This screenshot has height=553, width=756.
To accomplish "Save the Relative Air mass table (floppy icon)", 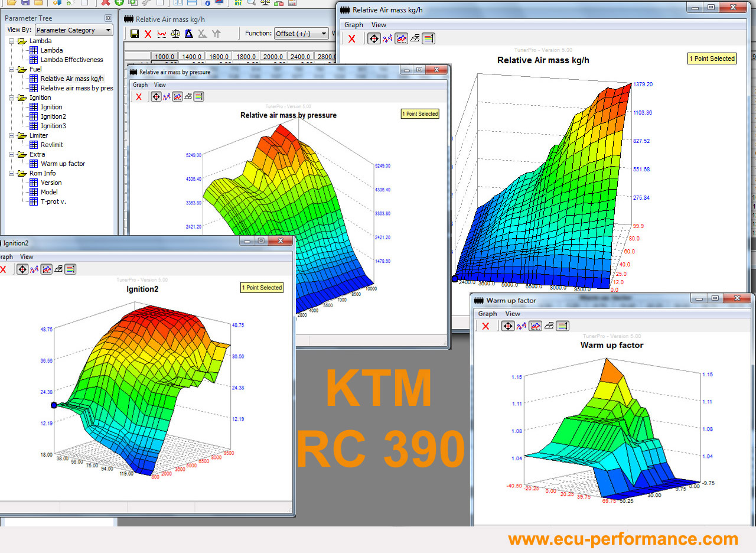I will point(134,34).
